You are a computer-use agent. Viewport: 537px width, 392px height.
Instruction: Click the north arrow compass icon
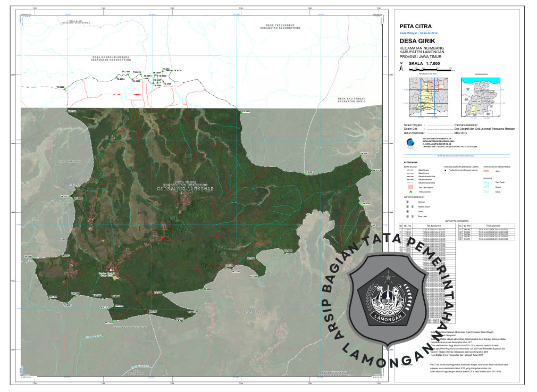click(402, 67)
